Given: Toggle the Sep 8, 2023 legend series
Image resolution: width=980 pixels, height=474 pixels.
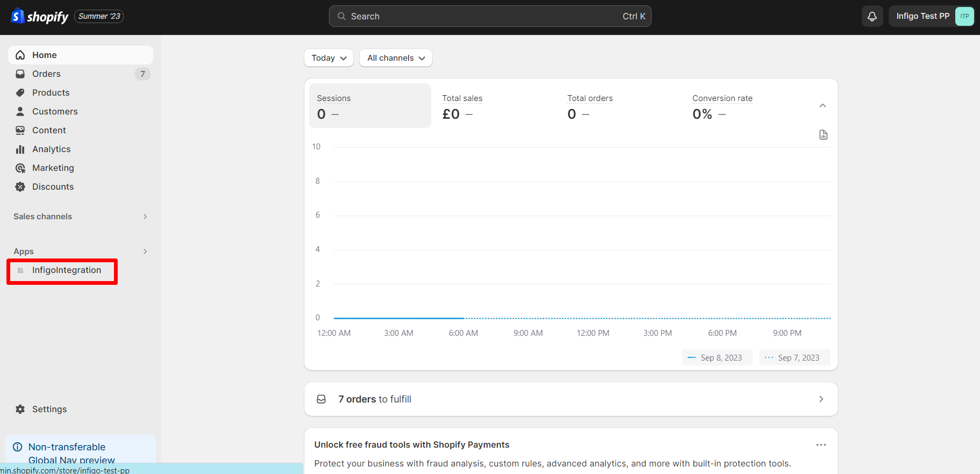Looking at the screenshot, I should (x=717, y=358).
